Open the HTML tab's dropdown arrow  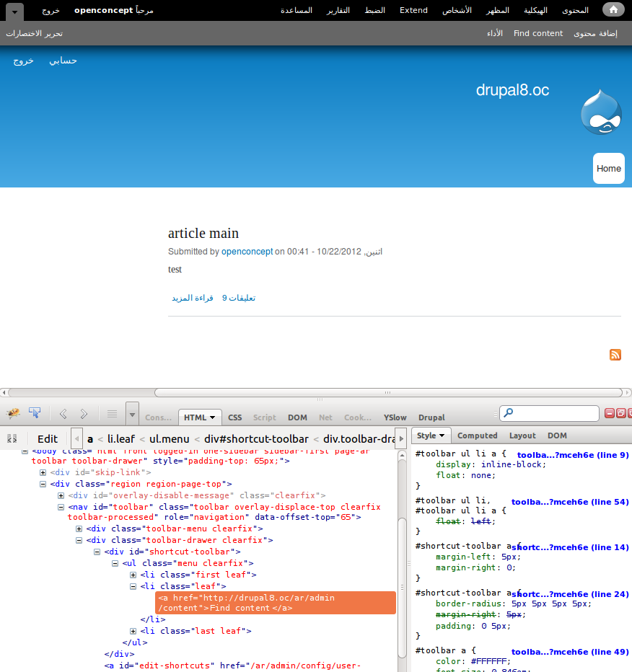[211, 417]
